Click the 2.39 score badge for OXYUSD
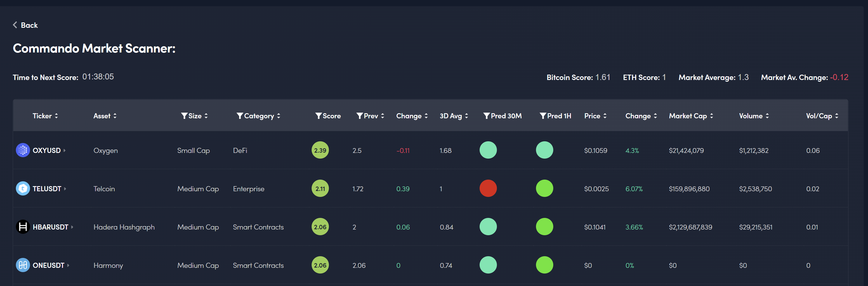This screenshot has height=286, width=868. [320, 150]
